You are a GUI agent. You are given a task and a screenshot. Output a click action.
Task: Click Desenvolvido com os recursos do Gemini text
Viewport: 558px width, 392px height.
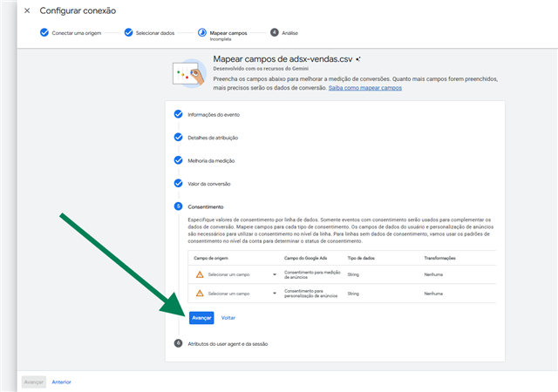[261, 69]
